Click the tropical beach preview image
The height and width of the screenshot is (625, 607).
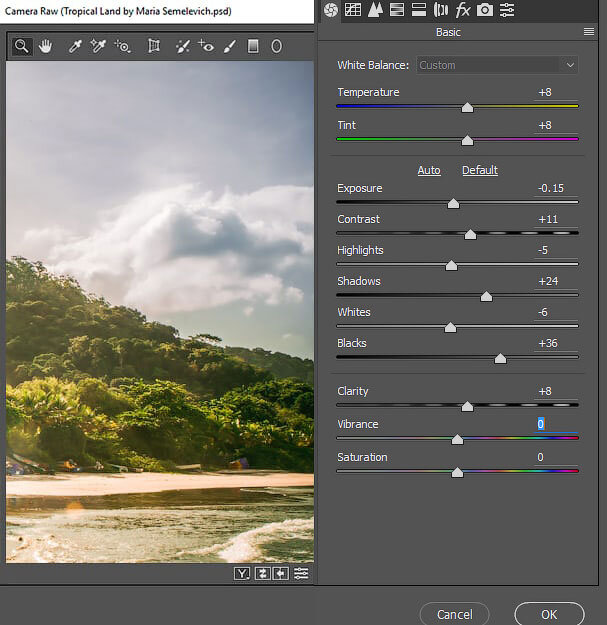pyautogui.click(x=160, y=312)
